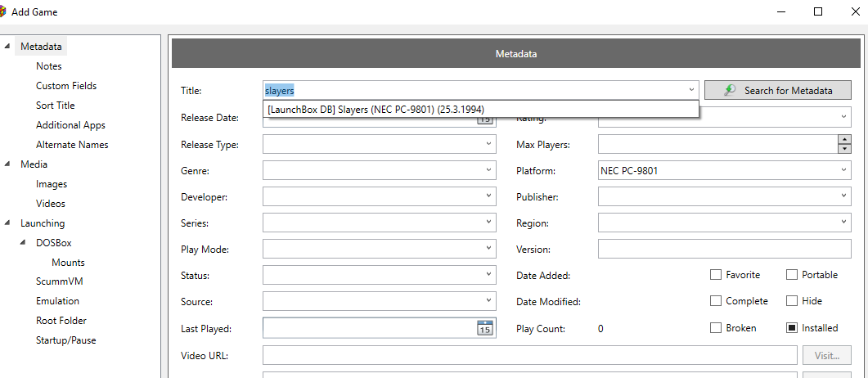This screenshot has width=868, height=378.
Task: Collapse the Launching tree node arrow
Action: click(x=7, y=223)
